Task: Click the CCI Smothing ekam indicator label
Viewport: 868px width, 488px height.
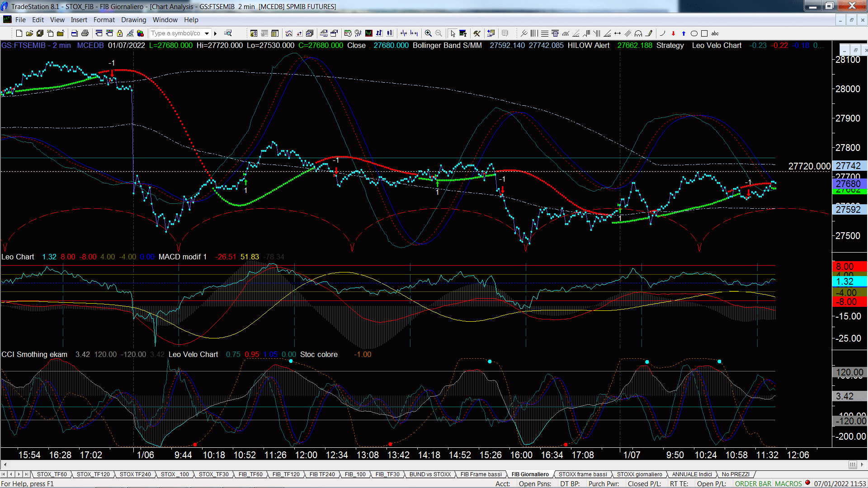Action: tap(34, 354)
